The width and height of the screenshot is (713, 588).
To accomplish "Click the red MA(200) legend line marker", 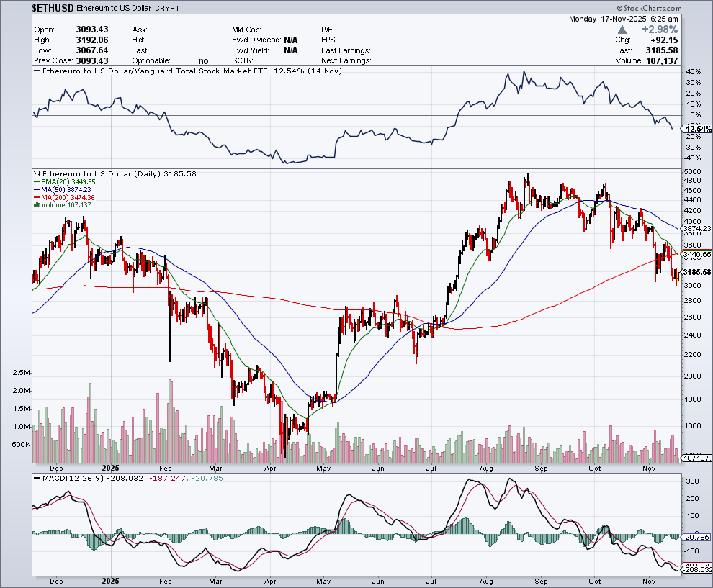I will coord(37,198).
